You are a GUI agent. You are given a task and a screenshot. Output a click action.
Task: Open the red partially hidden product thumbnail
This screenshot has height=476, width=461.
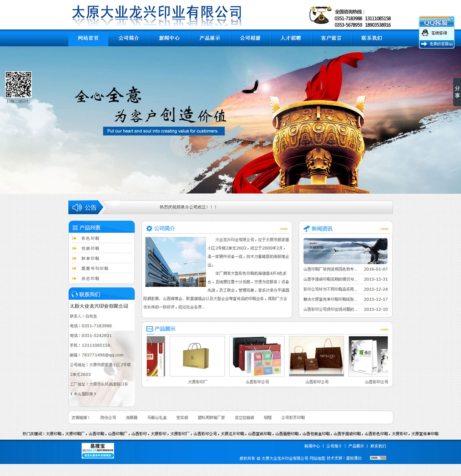[156, 356]
